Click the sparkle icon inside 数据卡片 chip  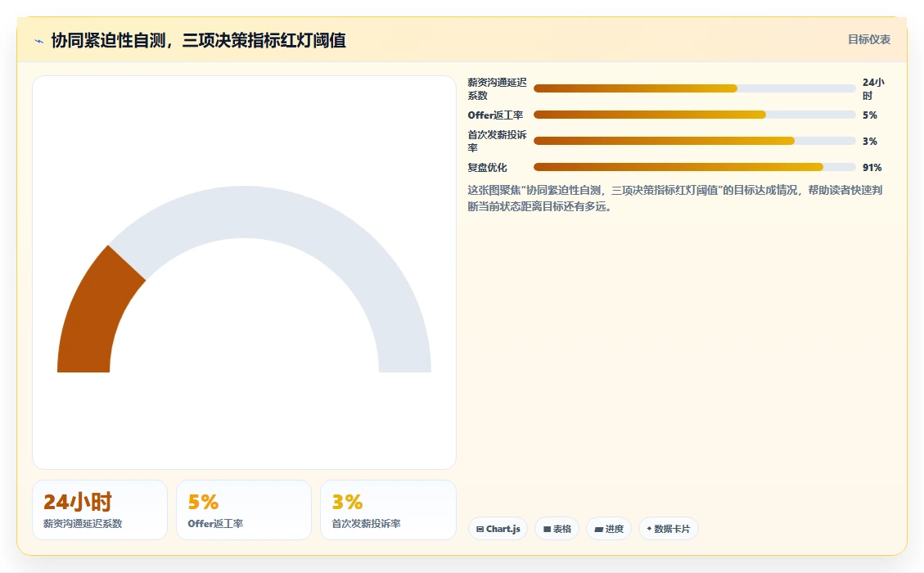tap(649, 529)
